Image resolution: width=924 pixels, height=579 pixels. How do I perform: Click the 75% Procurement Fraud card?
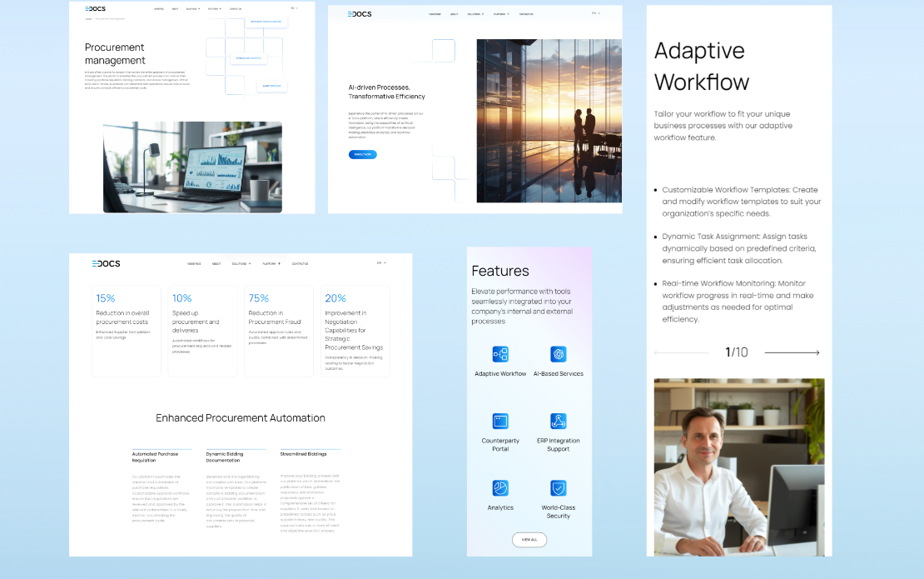[279, 331]
